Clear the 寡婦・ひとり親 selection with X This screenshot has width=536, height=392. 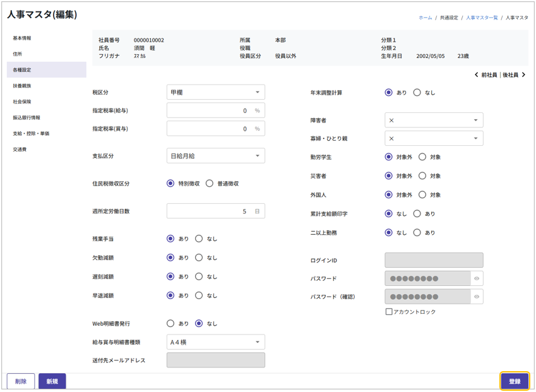click(391, 139)
